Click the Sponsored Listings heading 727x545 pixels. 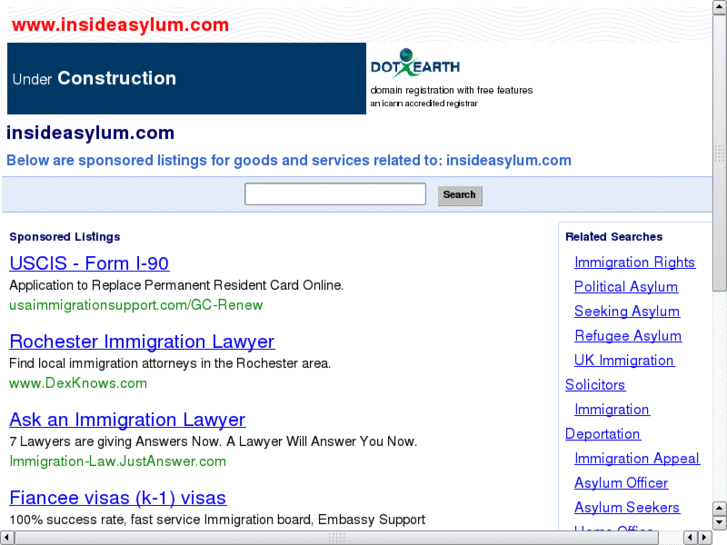click(64, 237)
